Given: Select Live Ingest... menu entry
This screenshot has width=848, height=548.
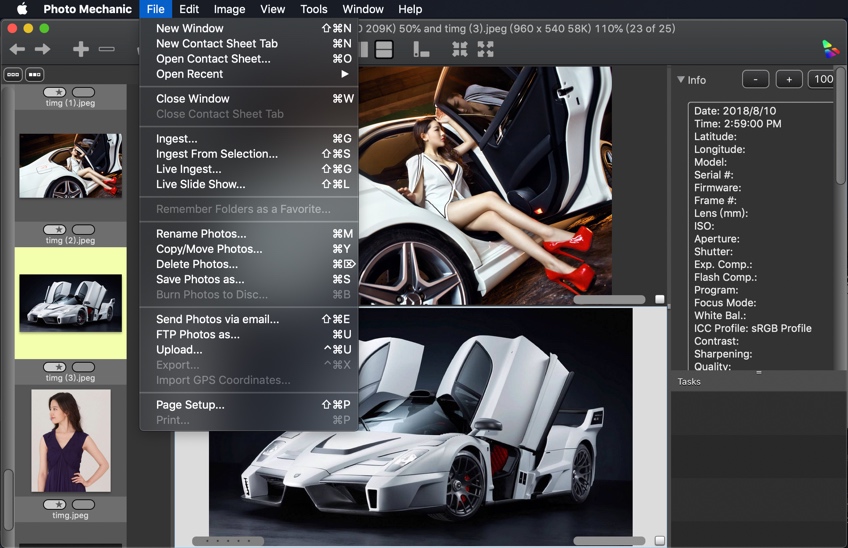Looking at the screenshot, I should coord(249,169).
